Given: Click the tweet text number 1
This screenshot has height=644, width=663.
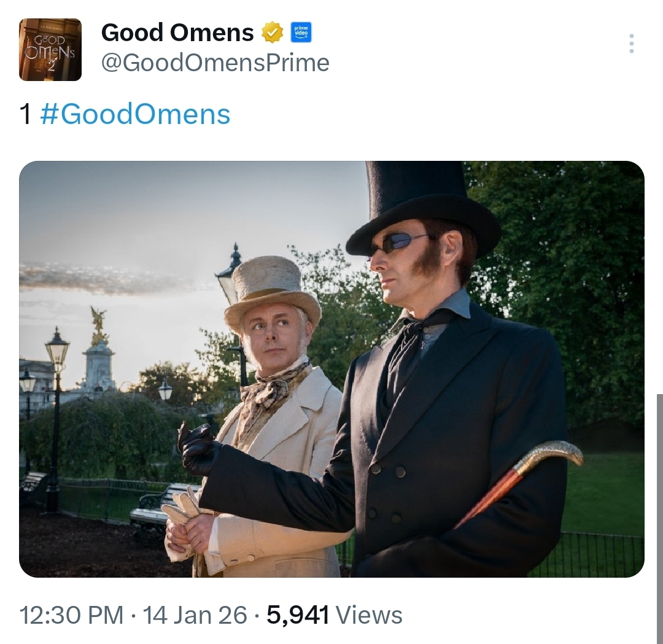Looking at the screenshot, I should coord(26,115).
